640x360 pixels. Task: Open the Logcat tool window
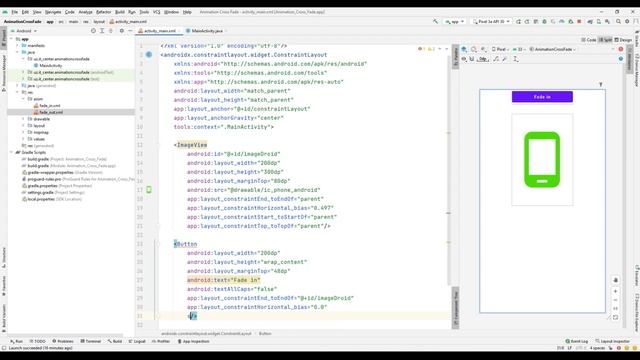pos(137,341)
